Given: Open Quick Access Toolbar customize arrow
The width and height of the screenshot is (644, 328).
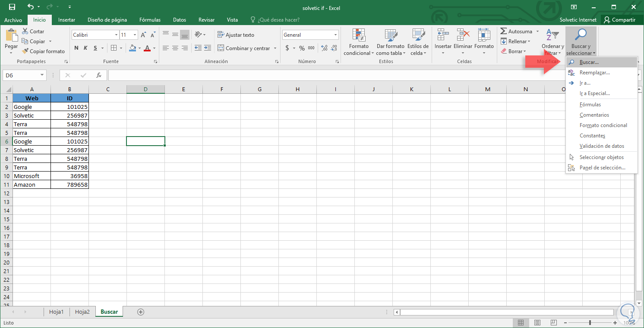Looking at the screenshot, I should pyautogui.click(x=70, y=7).
